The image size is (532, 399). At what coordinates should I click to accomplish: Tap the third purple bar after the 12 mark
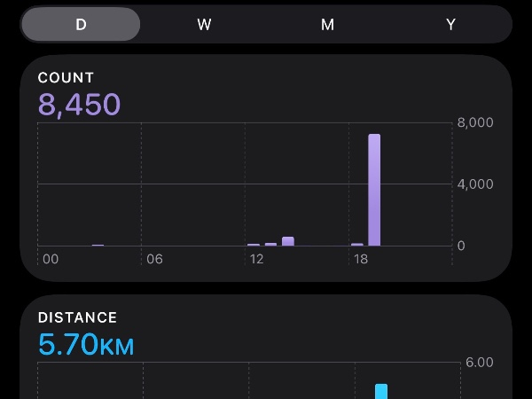coord(288,240)
